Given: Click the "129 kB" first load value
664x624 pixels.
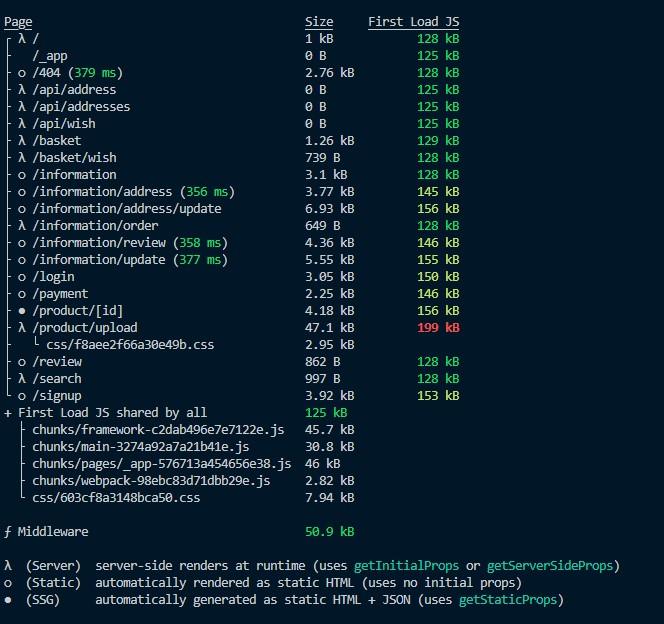Looking at the screenshot, I should [x=438, y=141].
